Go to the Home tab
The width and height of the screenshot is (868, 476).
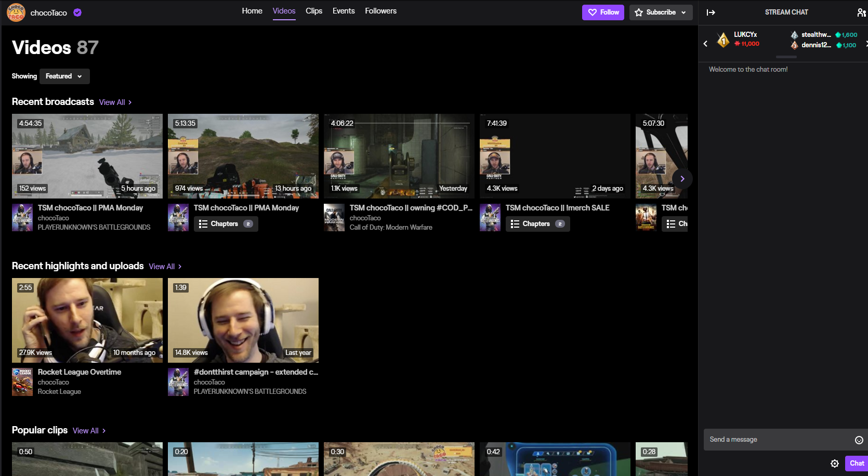pyautogui.click(x=252, y=11)
